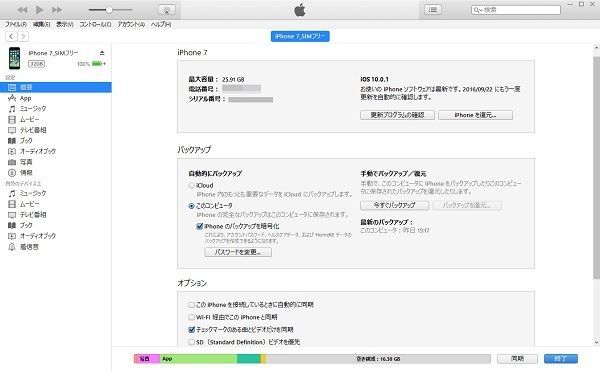
Task: Click the 今すぐバックアップ button
Action: (x=394, y=205)
